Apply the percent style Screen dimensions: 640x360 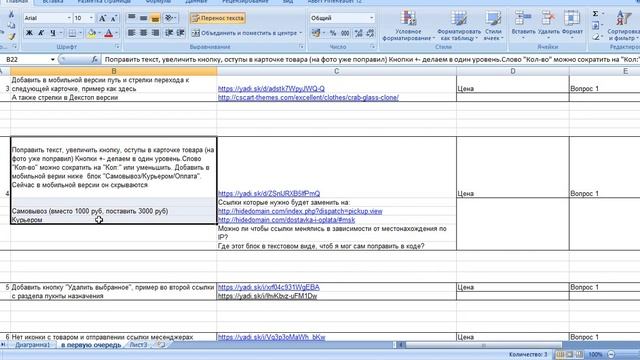point(333,33)
